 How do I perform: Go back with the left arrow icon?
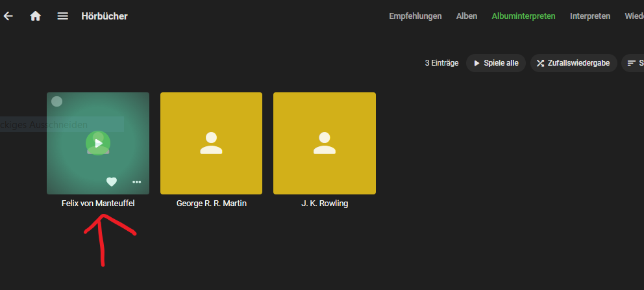(x=8, y=16)
